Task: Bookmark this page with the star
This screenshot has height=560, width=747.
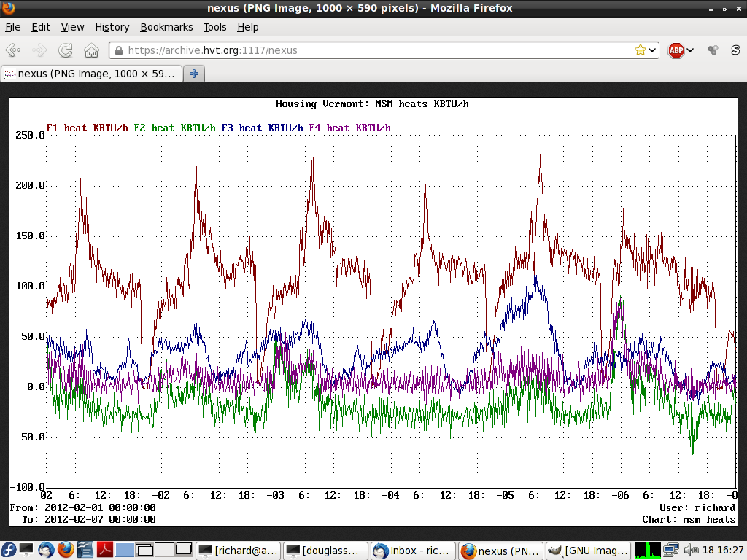Action: point(640,50)
